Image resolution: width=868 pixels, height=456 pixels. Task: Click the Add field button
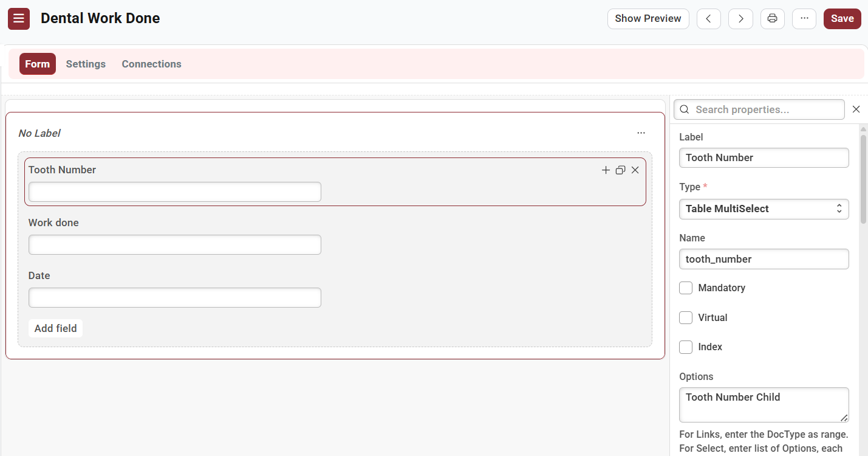point(55,328)
